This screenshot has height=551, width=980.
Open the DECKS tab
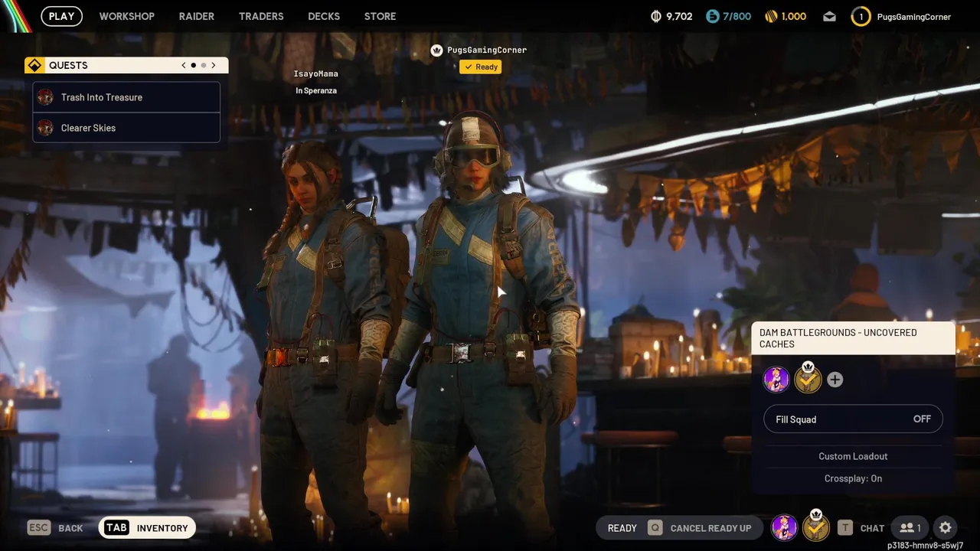pyautogui.click(x=324, y=16)
